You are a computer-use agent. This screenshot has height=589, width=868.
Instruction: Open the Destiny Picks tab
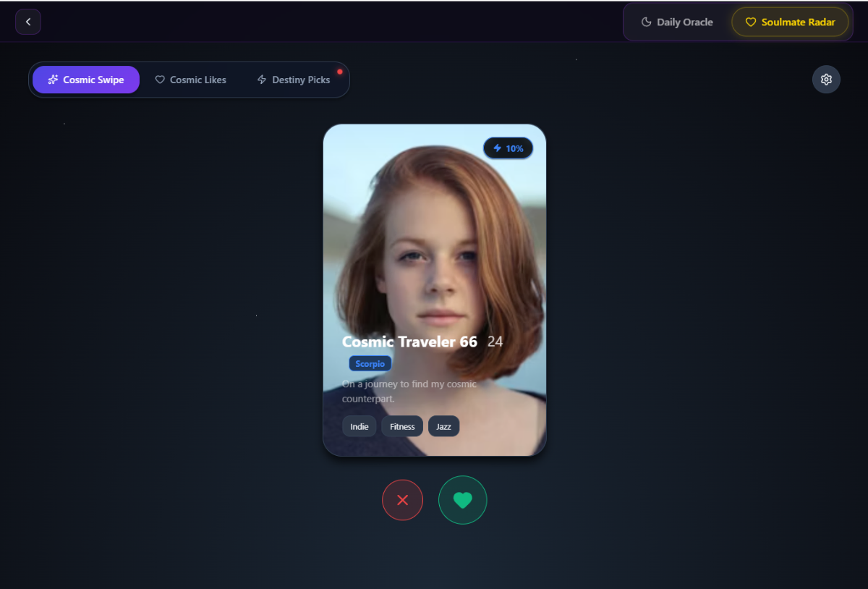[294, 80]
